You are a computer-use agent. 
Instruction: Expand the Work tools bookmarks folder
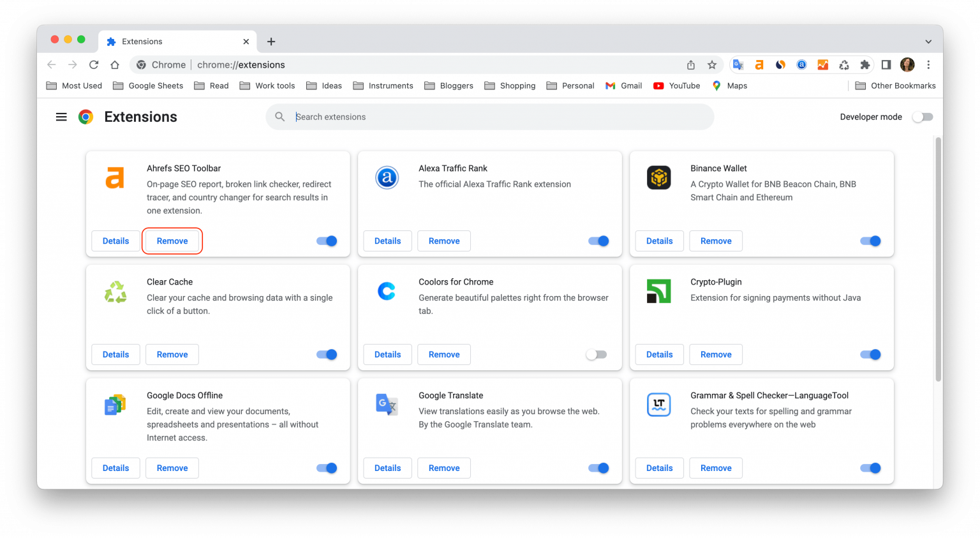(267, 85)
